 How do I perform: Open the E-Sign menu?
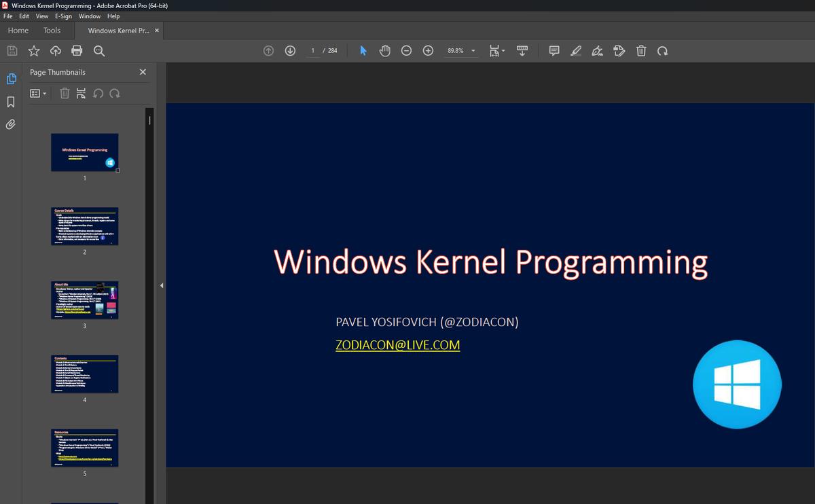click(x=63, y=16)
